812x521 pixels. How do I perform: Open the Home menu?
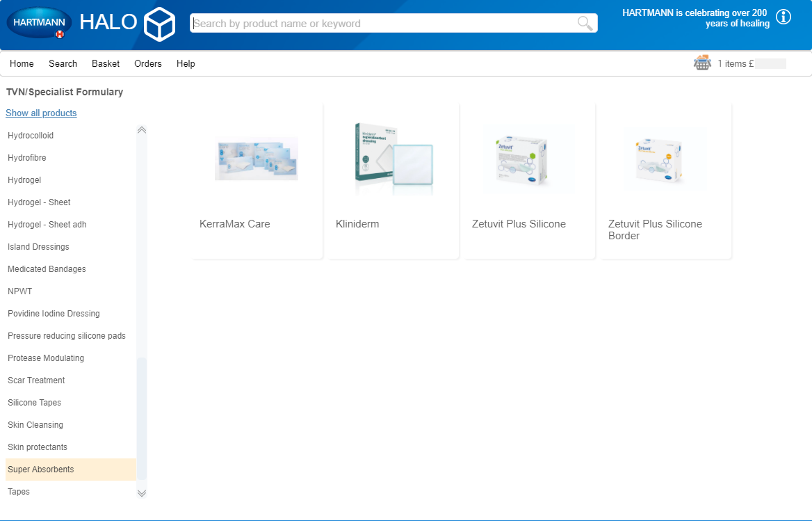coord(22,64)
